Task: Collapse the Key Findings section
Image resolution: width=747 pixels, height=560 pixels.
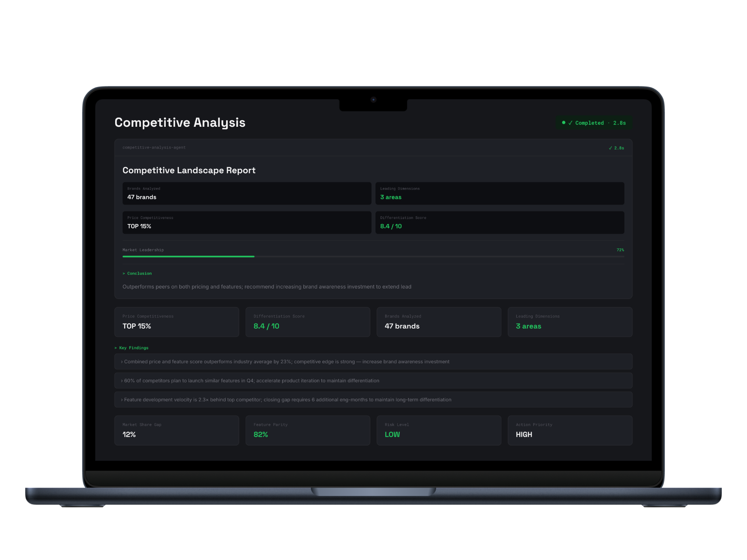Action: point(132,348)
